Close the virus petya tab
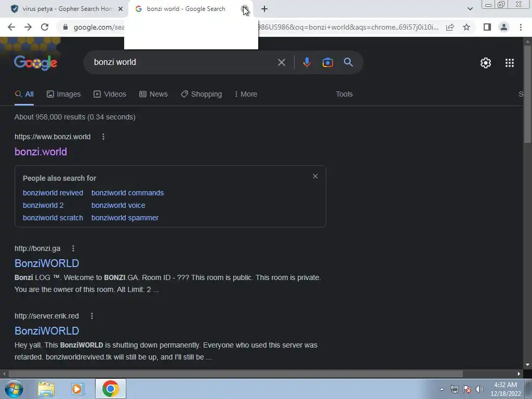The width and height of the screenshot is (532, 399). (121, 9)
